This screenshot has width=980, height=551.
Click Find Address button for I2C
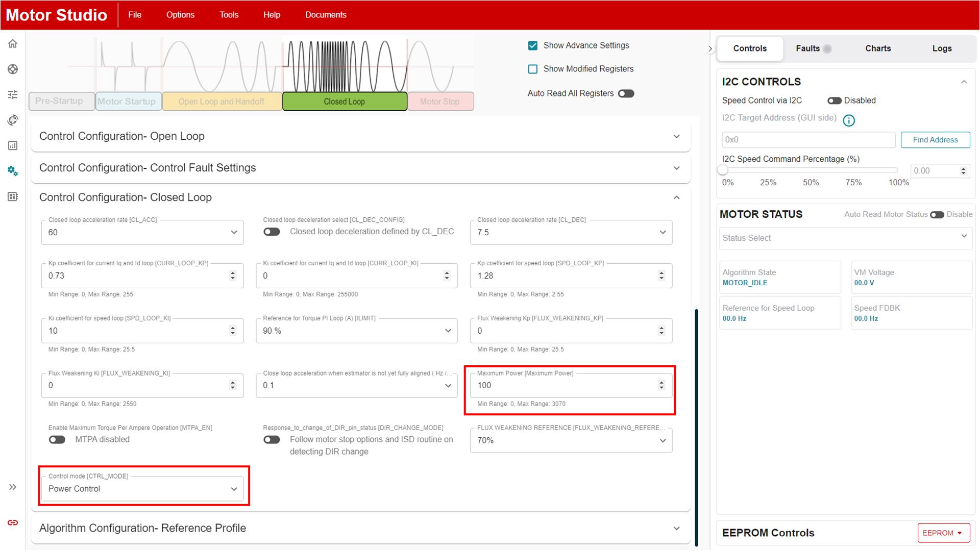tap(935, 139)
